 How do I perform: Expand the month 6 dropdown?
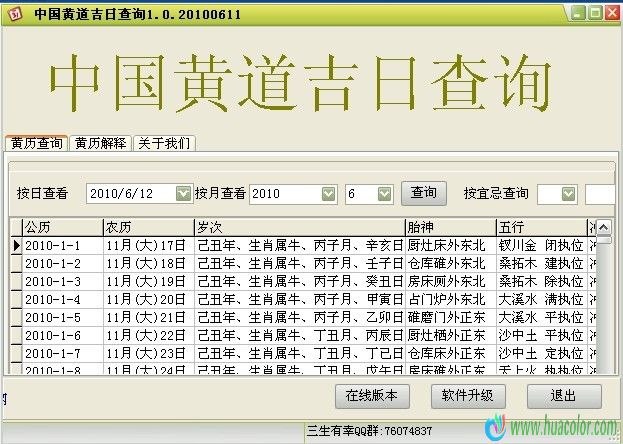[384, 194]
